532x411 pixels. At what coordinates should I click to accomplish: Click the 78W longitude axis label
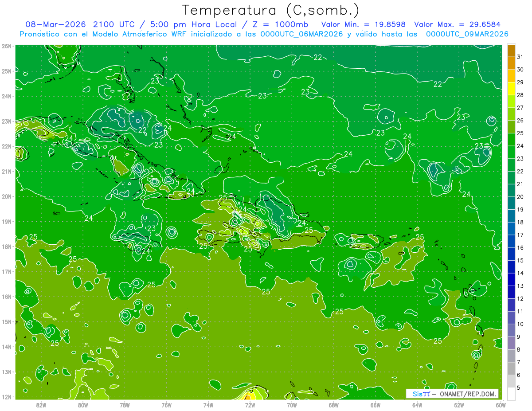point(125,405)
